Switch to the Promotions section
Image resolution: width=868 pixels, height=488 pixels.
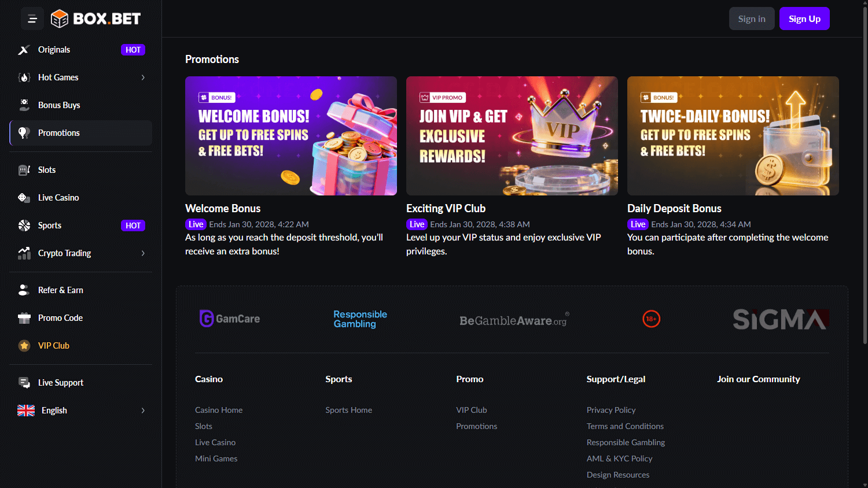click(x=58, y=132)
